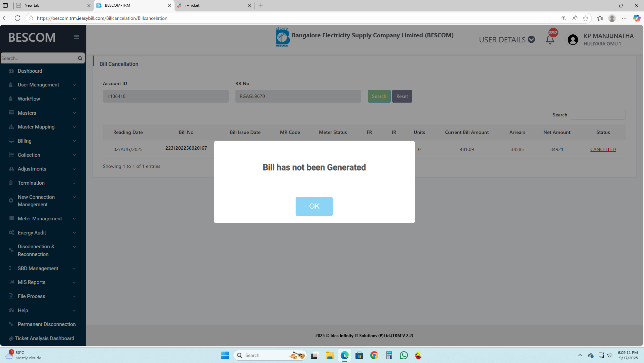
Task: Open Google Chrome from the taskbar
Action: tap(374, 355)
